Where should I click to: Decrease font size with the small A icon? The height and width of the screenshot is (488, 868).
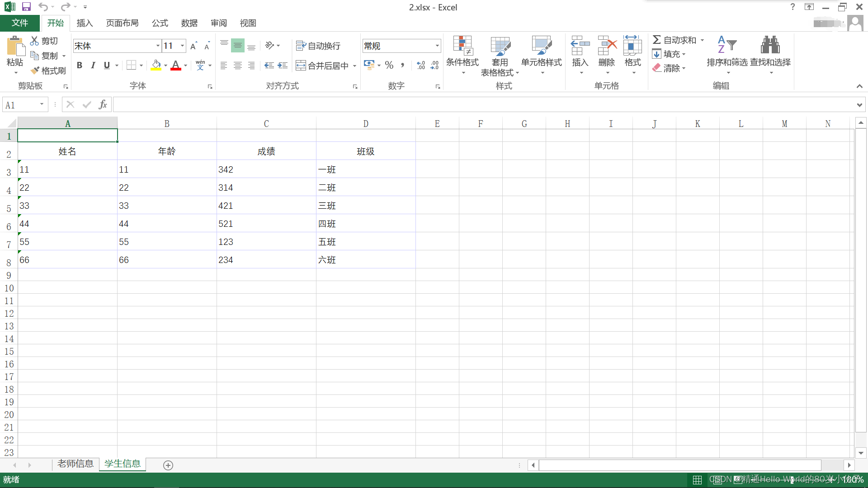[x=207, y=46]
